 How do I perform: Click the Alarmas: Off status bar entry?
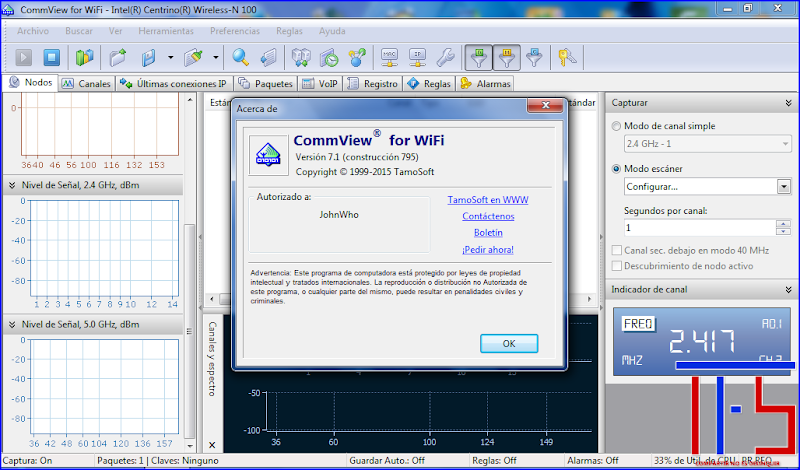(592, 460)
